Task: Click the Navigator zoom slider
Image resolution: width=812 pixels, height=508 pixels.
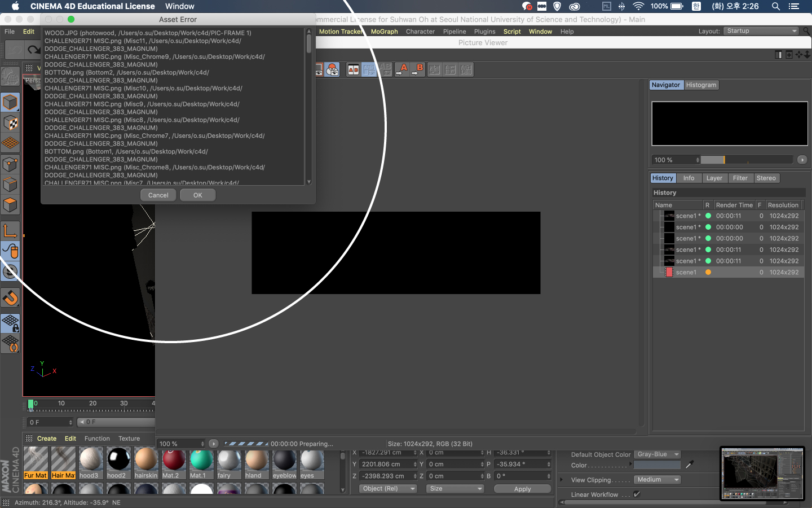Action: (747, 160)
